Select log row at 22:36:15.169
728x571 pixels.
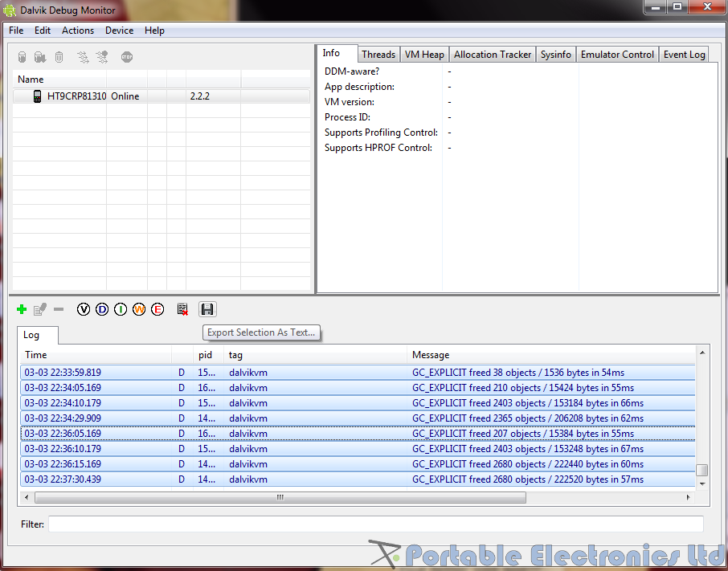[x=358, y=464]
